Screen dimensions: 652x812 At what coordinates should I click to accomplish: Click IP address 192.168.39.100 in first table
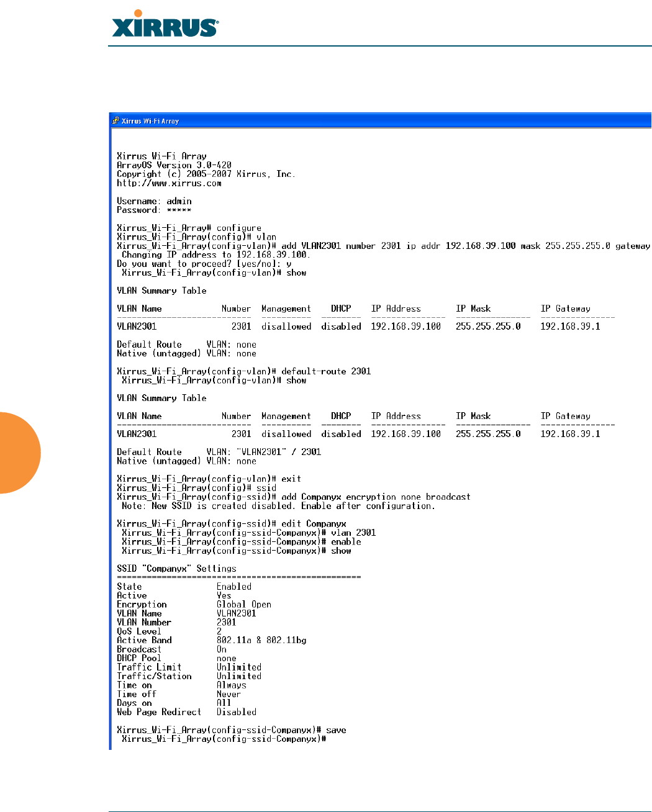406,327
